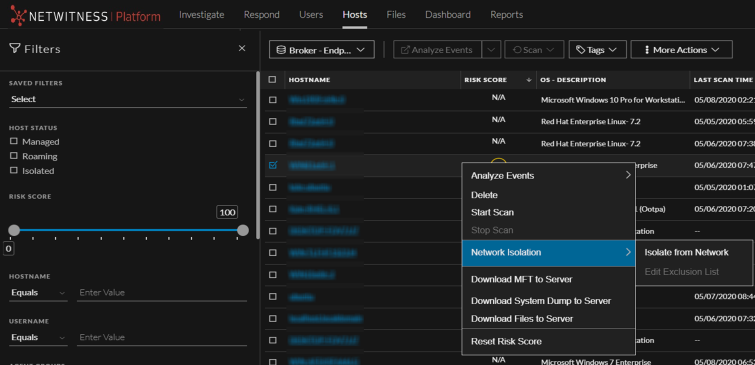The width and height of the screenshot is (755, 365).
Task: Expand Analyze Events in context menu
Action: click(x=548, y=176)
